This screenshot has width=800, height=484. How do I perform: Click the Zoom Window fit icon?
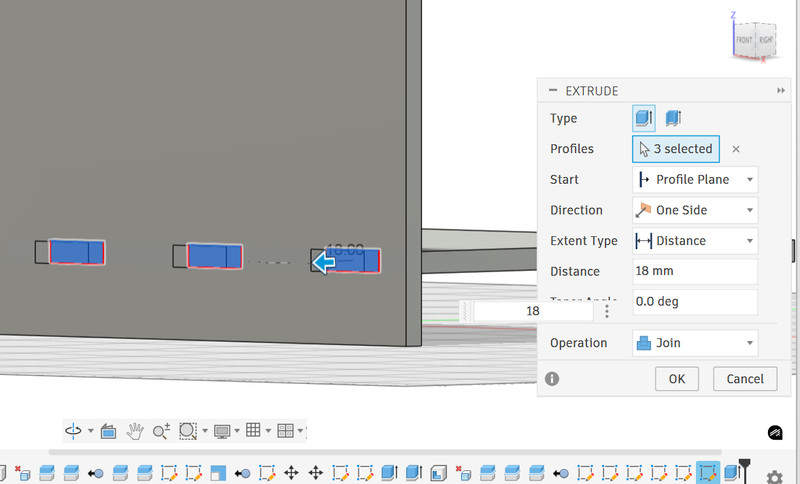tap(188, 431)
